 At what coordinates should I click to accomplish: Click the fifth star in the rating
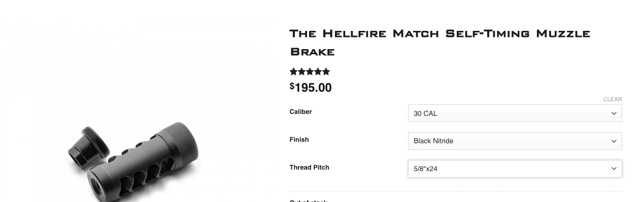(326, 72)
